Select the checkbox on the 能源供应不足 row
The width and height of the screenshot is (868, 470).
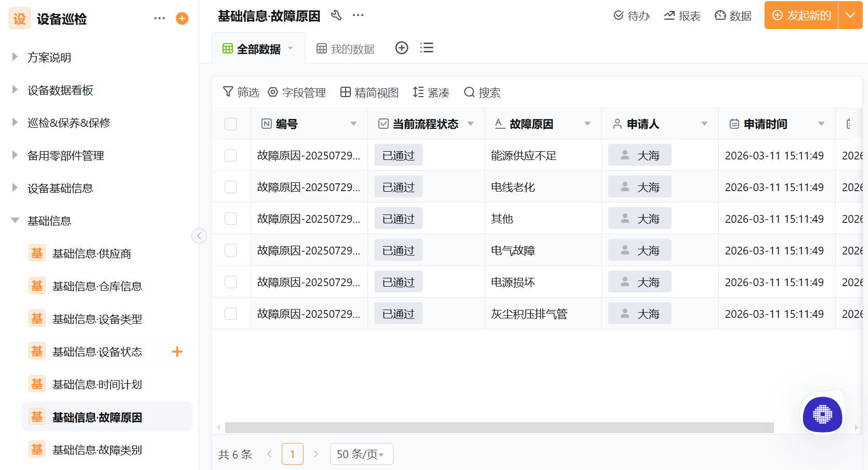tap(230, 155)
